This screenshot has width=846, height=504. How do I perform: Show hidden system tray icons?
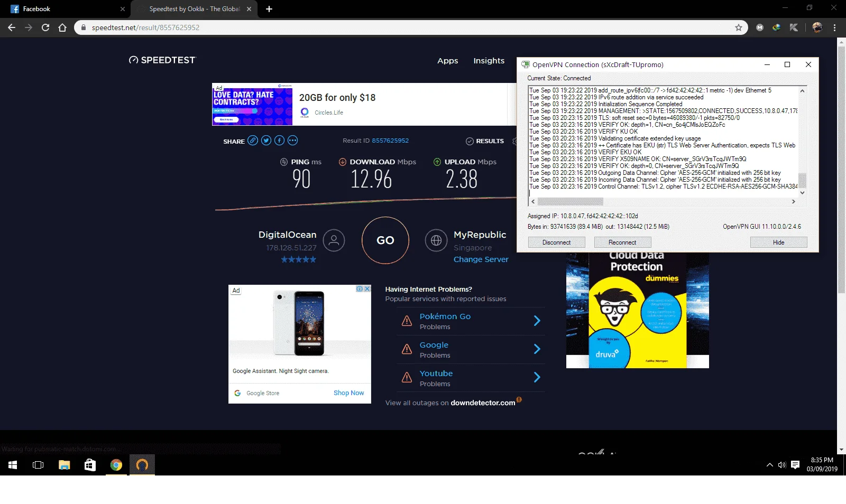[769, 465]
